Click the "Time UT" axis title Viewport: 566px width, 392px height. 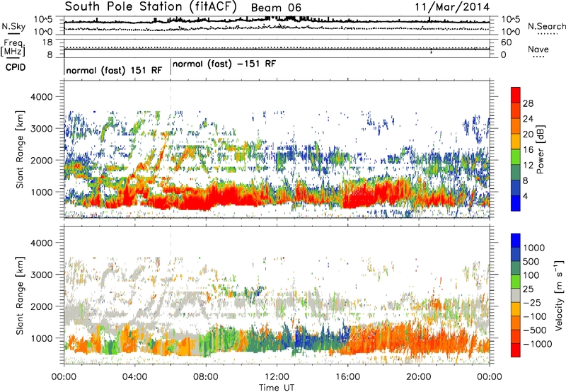pos(277,387)
